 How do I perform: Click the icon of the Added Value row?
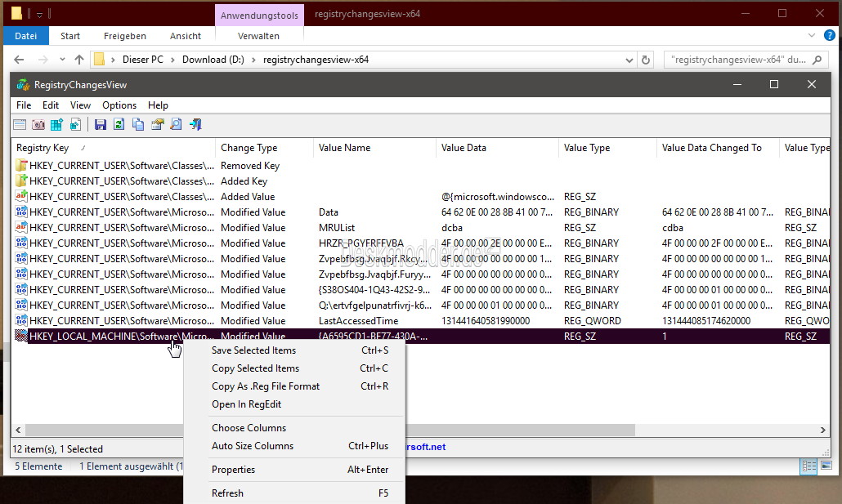(21, 196)
